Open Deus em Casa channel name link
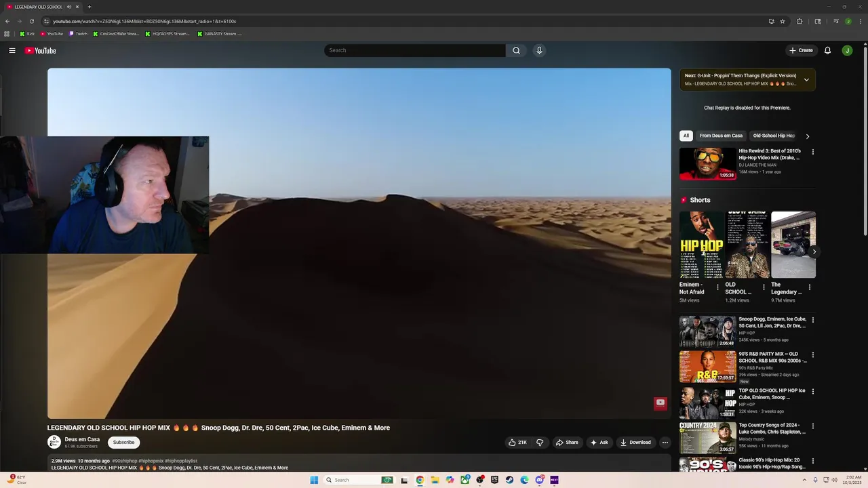This screenshot has width=868, height=488. pos(82,439)
